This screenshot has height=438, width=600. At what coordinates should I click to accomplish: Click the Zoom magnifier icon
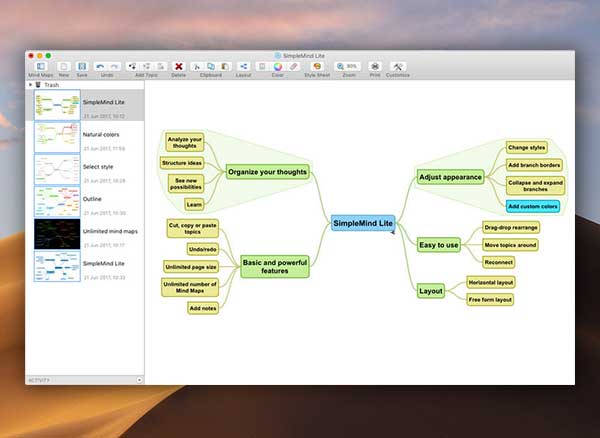point(340,67)
